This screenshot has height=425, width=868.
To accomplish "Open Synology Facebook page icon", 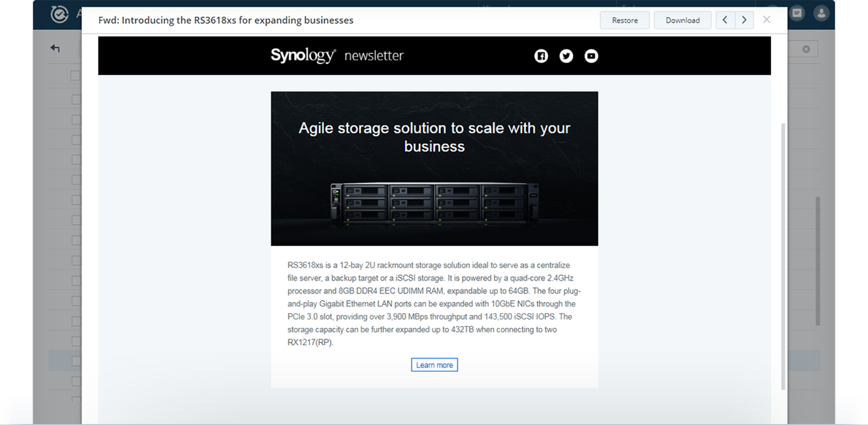I will [x=541, y=56].
